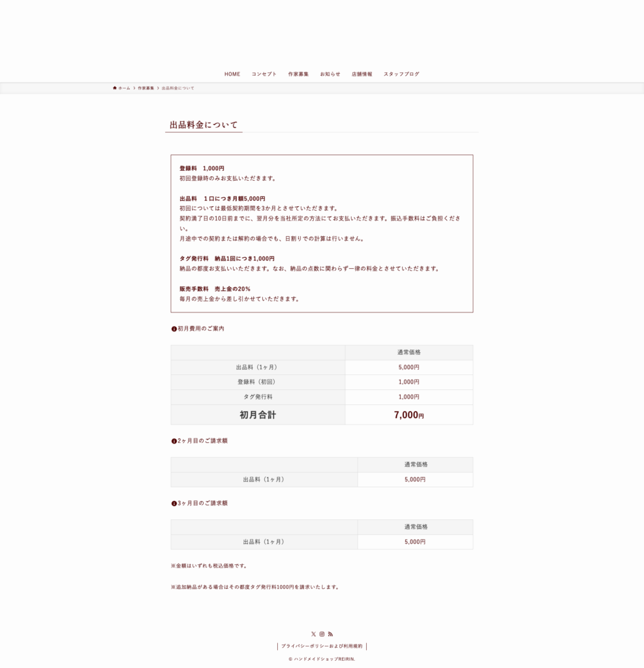Click the info icon beside 2ヶ月目のご請求額
The width and height of the screenshot is (644, 668).
[174, 441]
